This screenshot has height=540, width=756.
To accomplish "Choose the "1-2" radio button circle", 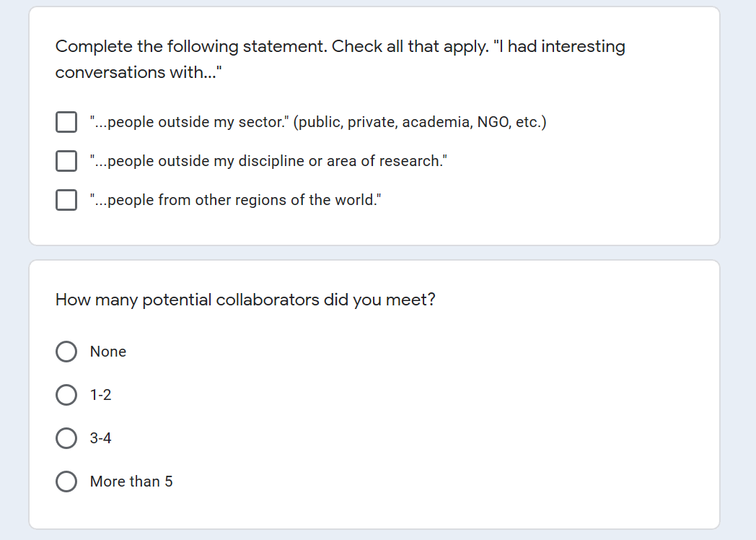I will coord(66,395).
